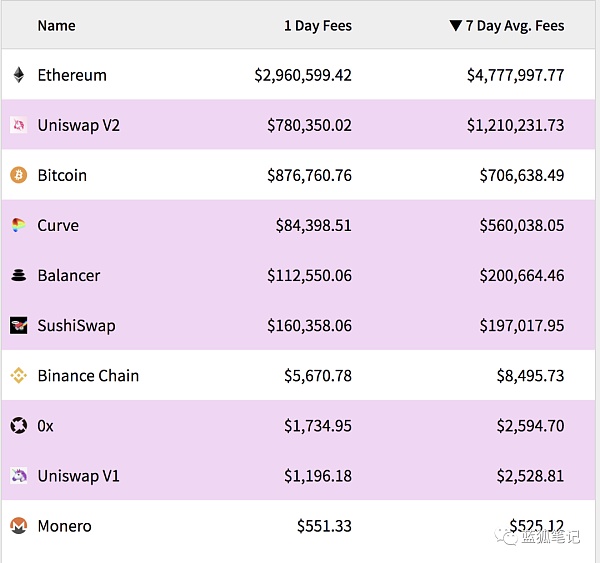This screenshot has height=563, width=600.
Task: Click Balancer's $112,550.06 fee cell
Action: [309, 276]
